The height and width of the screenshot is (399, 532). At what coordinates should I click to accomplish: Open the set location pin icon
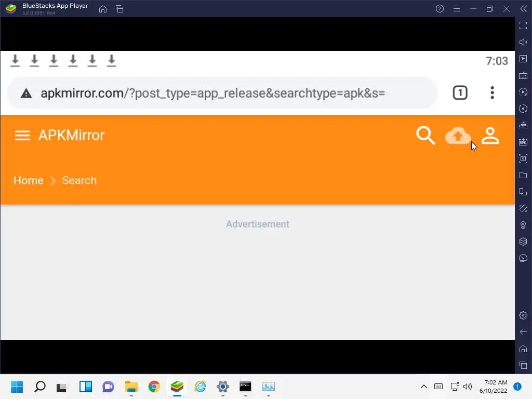[x=523, y=225]
